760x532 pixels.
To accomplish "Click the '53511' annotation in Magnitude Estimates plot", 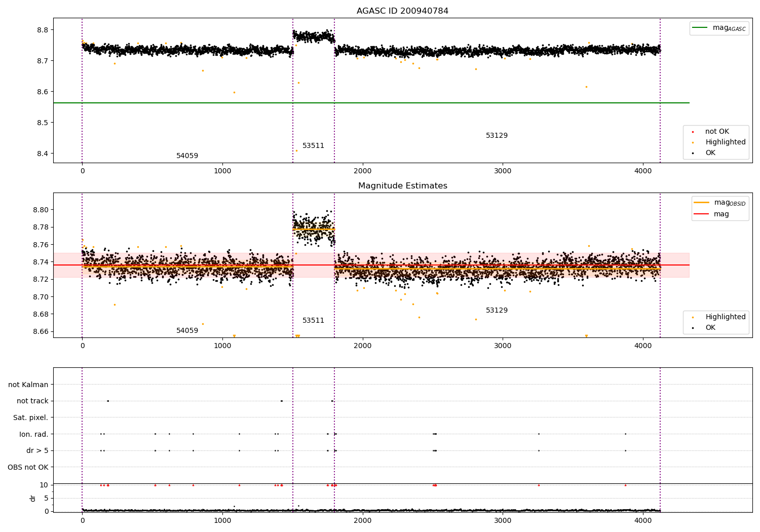I will [313, 321].
